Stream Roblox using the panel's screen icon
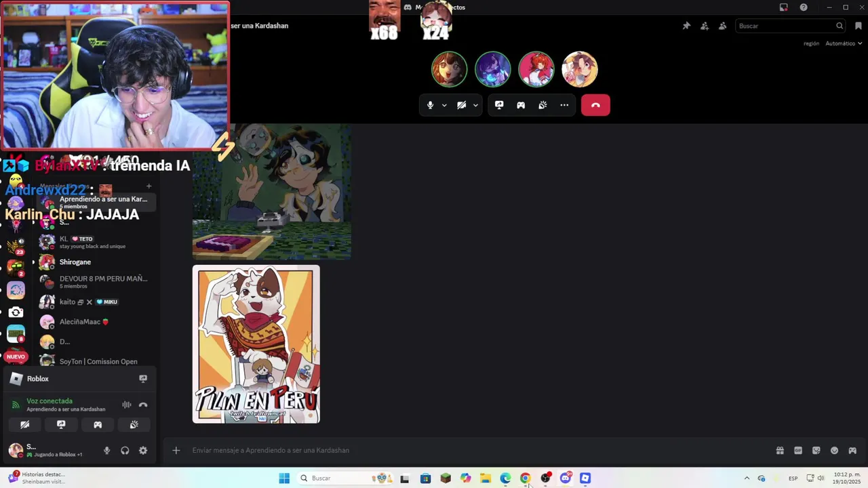This screenshot has width=868, height=488. point(143,379)
